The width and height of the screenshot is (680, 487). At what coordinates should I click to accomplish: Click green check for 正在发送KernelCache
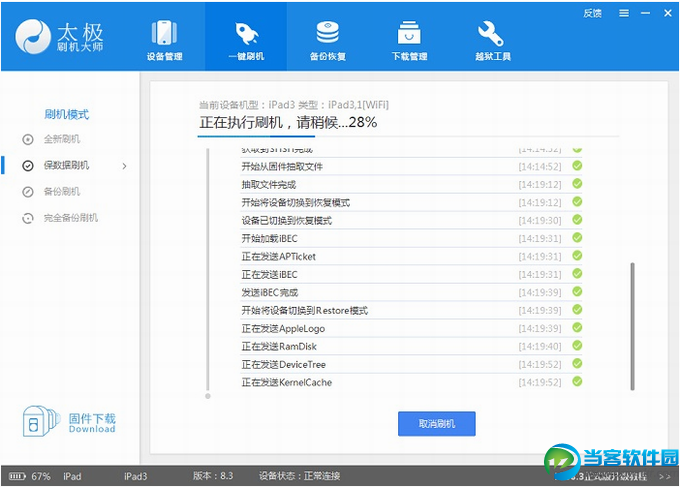coord(577,382)
